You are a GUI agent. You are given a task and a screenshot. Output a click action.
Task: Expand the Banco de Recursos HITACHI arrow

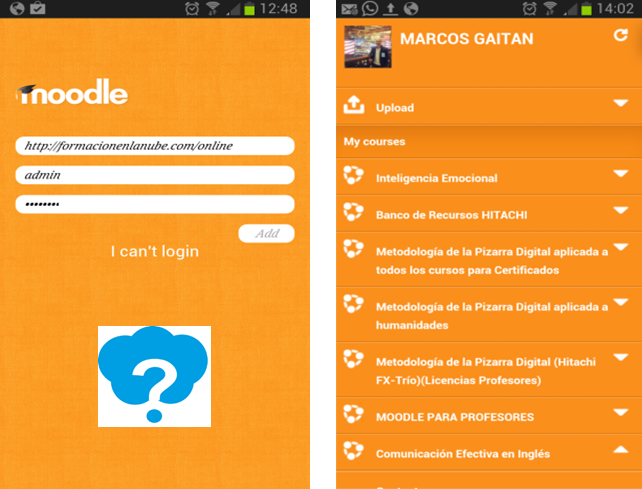pos(620,211)
